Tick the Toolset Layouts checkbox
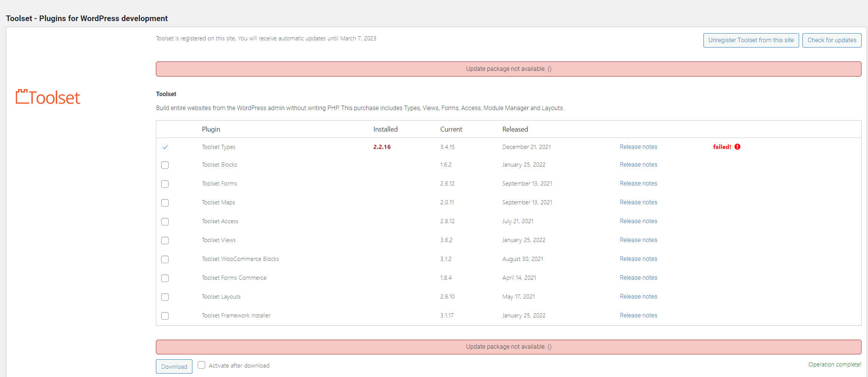 (165, 297)
